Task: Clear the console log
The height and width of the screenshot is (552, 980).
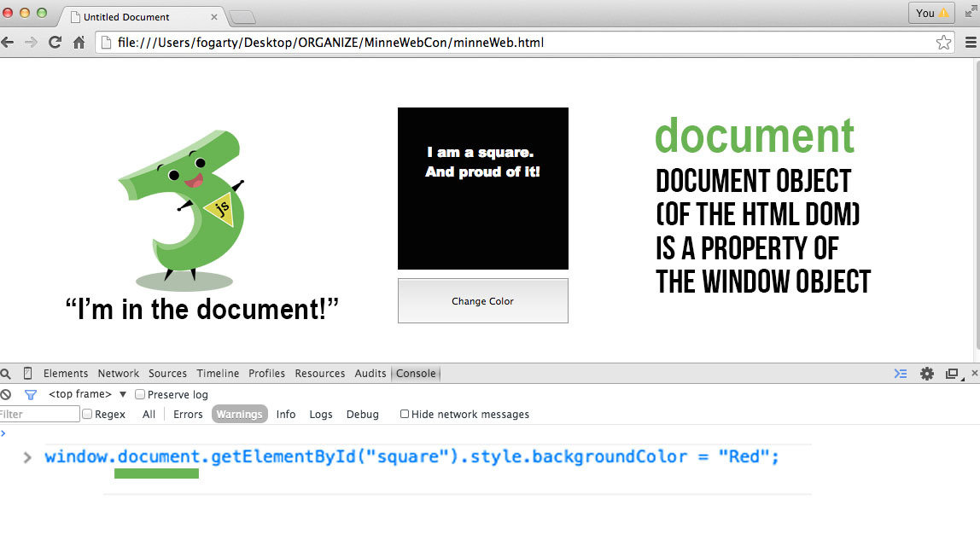Action: (x=6, y=395)
